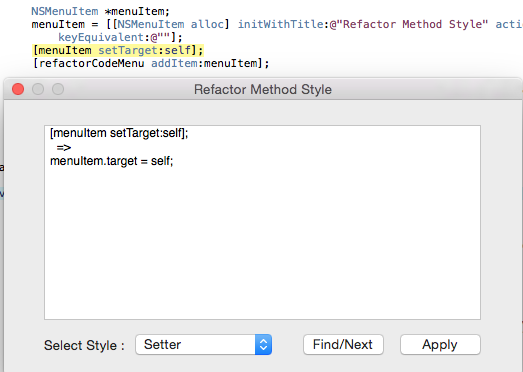The image size is (523, 372).
Task: Click the '[menuItem setTarget:self];' line in the preview
Action: (119, 133)
